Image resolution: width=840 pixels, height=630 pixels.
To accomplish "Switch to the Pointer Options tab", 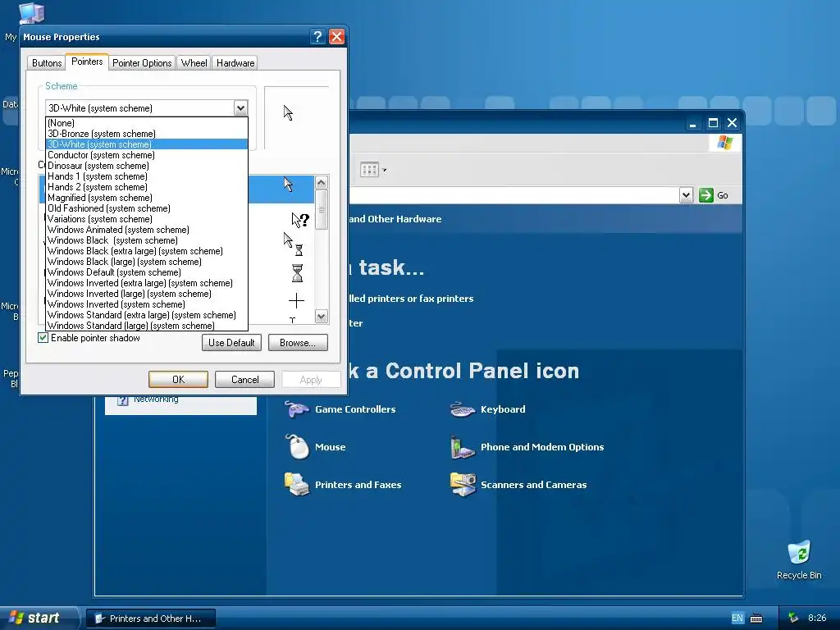I will pyautogui.click(x=142, y=63).
